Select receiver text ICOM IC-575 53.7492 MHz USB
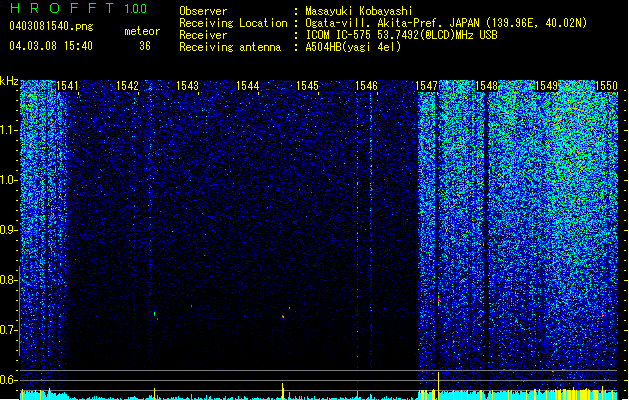 click(401, 35)
